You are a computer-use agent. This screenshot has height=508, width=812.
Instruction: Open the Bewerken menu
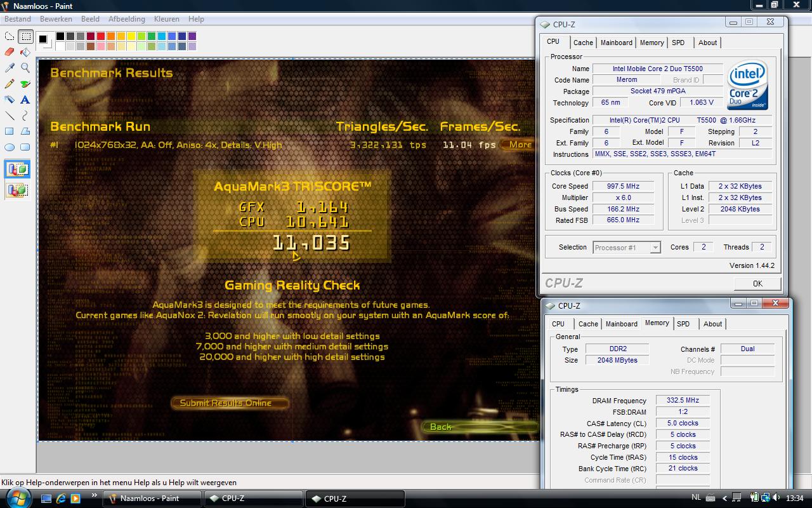pyautogui.click(x=56, y=19)
